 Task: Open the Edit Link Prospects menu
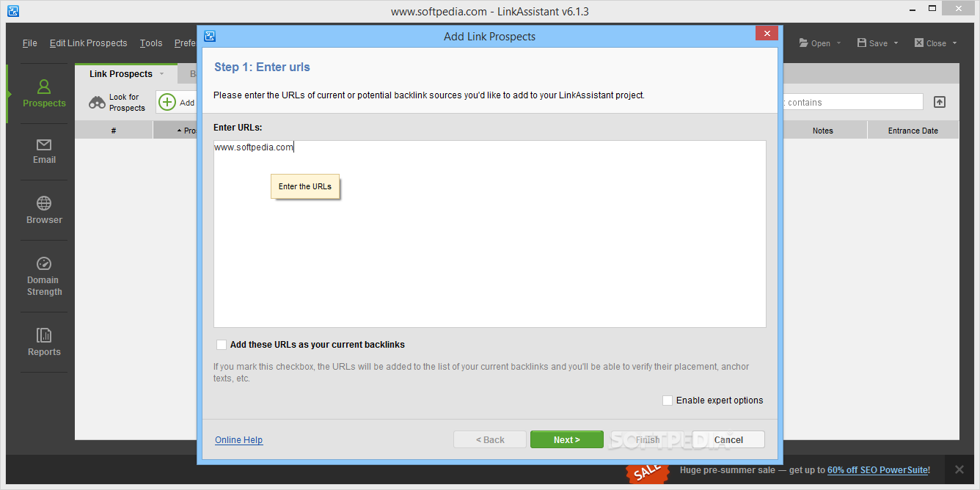tap(88, 43)
